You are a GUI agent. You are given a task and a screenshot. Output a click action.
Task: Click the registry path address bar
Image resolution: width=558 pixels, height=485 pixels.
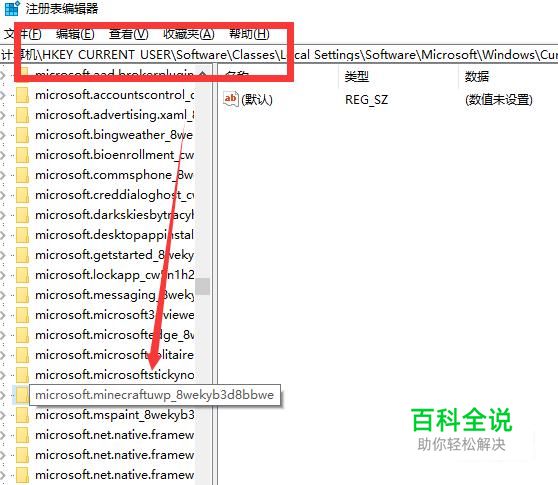coord(279,55)
